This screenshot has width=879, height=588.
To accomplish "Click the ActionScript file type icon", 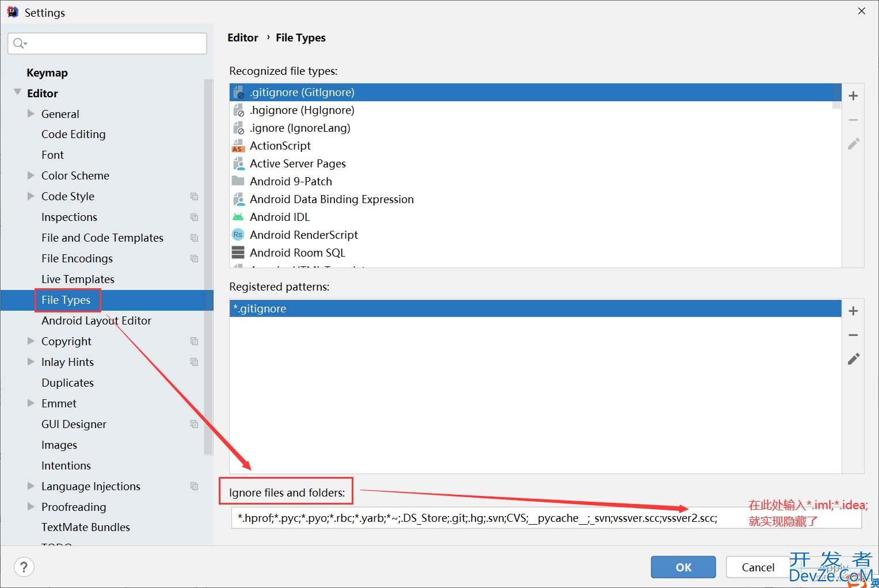I will (238, 146).
